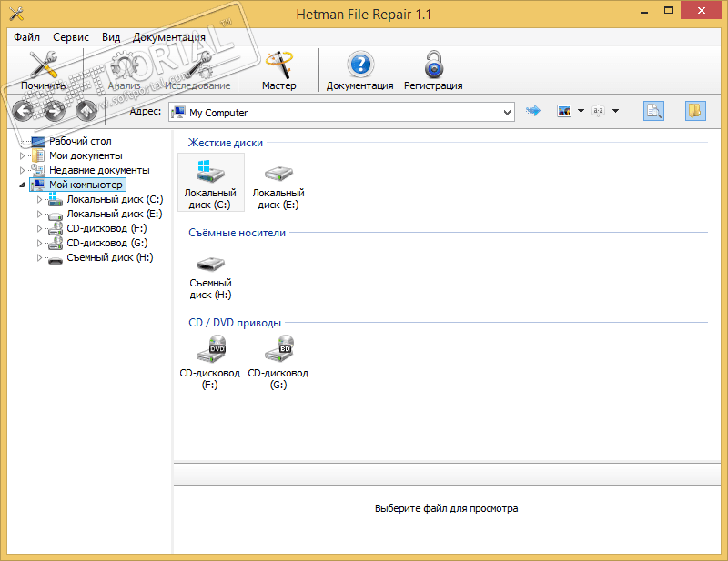This screenshot has width=728, height=561.
Task: Close the Hetman File Repair window
Action: coord(701,11)
